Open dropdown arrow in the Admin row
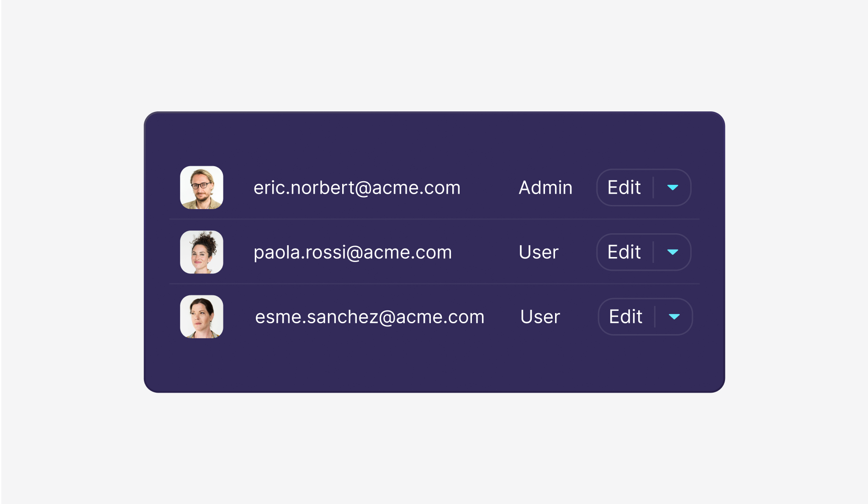868x504 pixels. (x=672, y=188)
